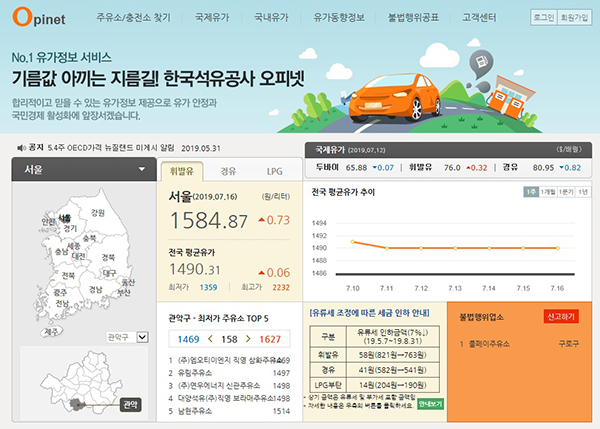Viewport: 600px width, 429px height.
Task: Open the OECD가격 notice link
Action: point(111,148)
